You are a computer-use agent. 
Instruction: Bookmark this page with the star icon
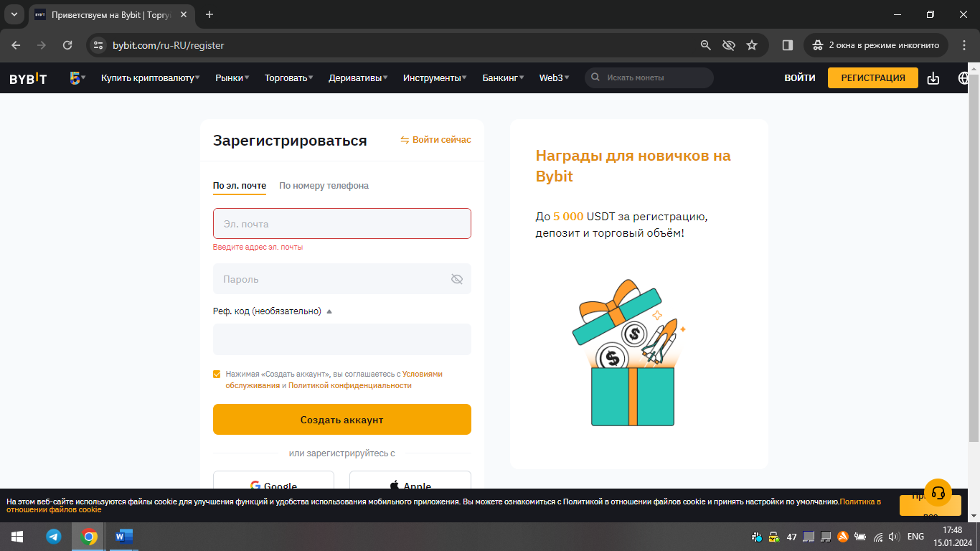[752, 45]
